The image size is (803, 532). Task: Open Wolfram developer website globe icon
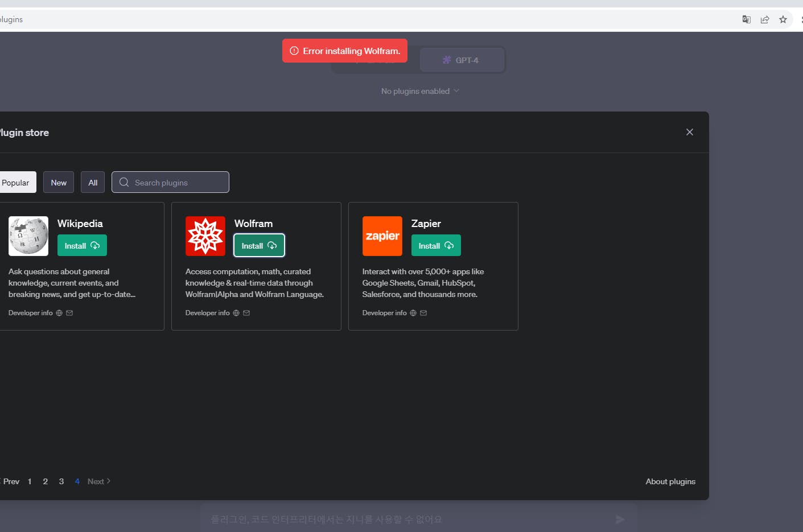point(236,313)
